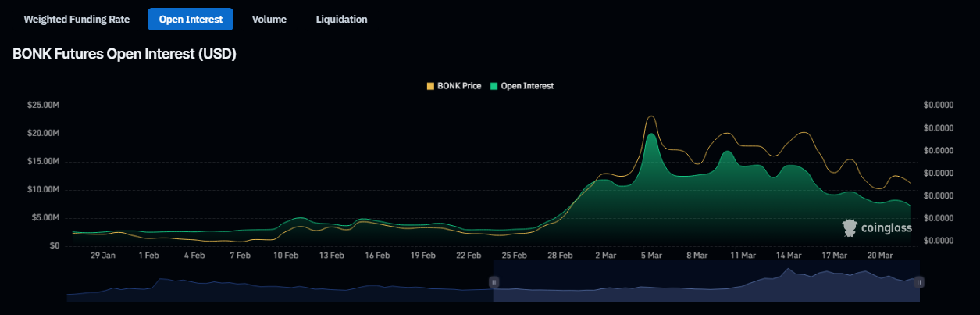This screenshot has height=315, width=980.
Task: Toggle the BONK Price legend label
Action: (459, 86)
